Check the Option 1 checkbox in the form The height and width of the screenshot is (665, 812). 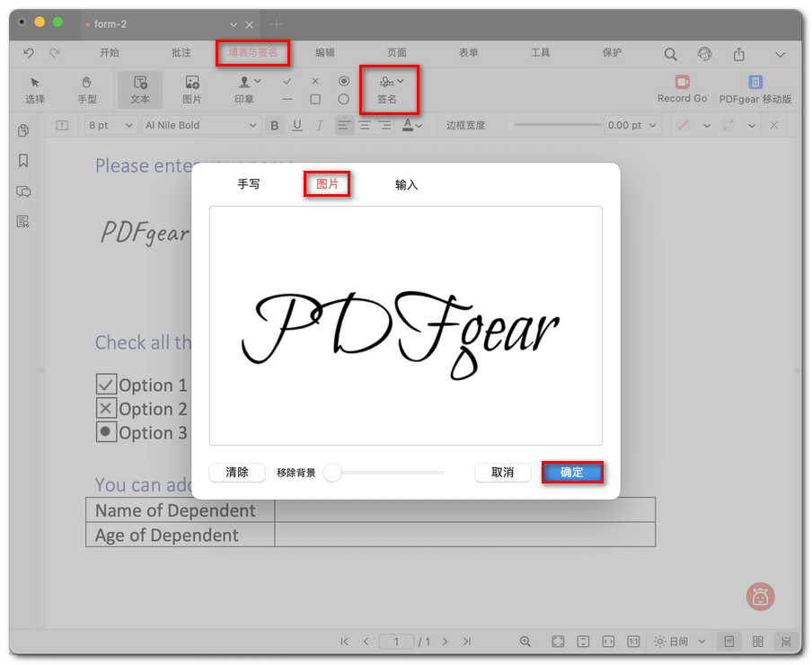pos(105,384)
